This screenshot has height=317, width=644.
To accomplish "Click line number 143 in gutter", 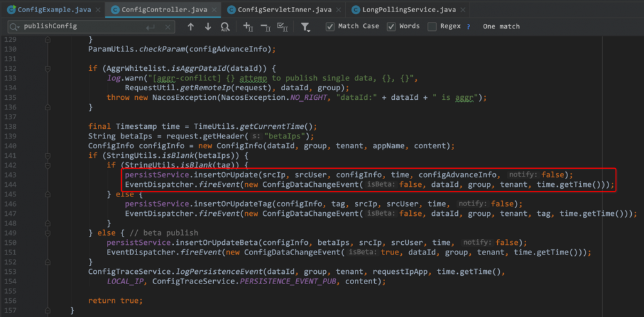I will click(x=10, y=175).
